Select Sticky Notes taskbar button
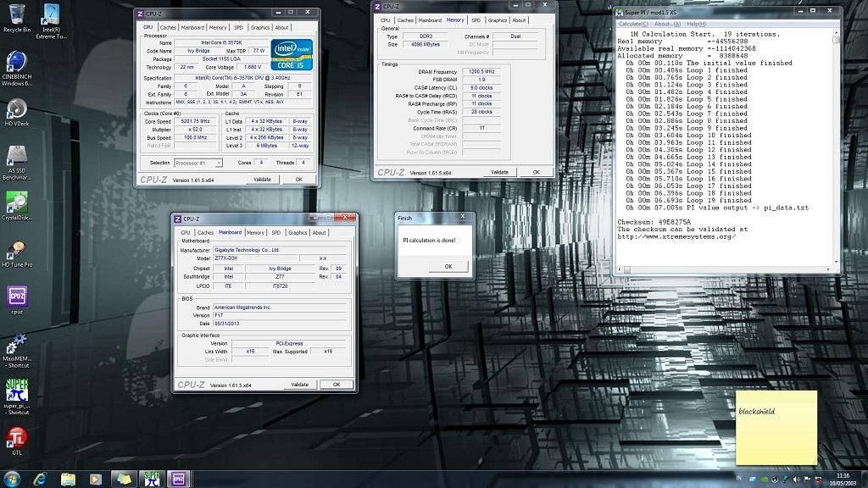Image resolution: width=868 pixels, height=488 pixels. point(123,480)
